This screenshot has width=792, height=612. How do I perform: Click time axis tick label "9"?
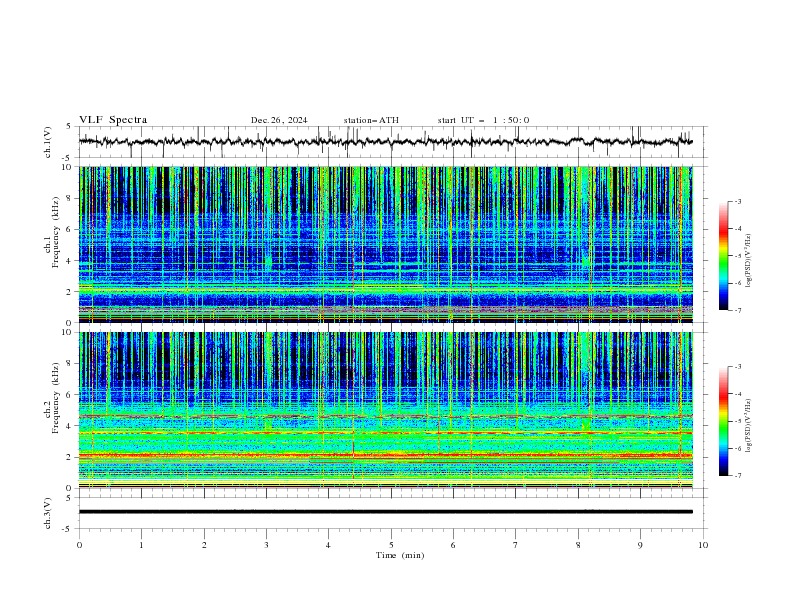[x=640, y=545]
